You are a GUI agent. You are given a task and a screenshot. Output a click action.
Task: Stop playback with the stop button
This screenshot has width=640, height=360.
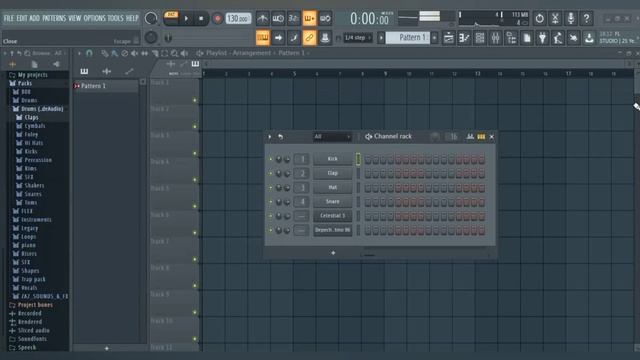(201, 18)
